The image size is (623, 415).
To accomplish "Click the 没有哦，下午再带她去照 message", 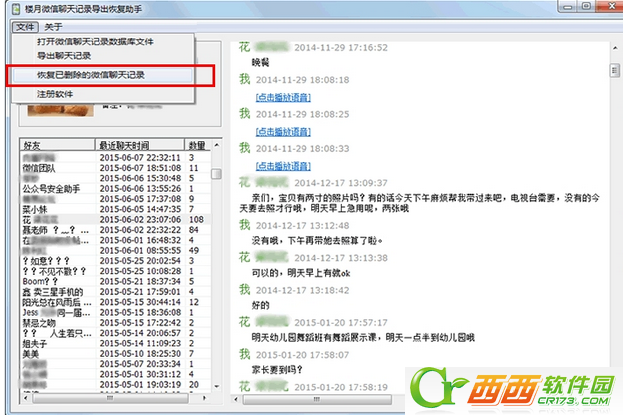I will (317, 241).
